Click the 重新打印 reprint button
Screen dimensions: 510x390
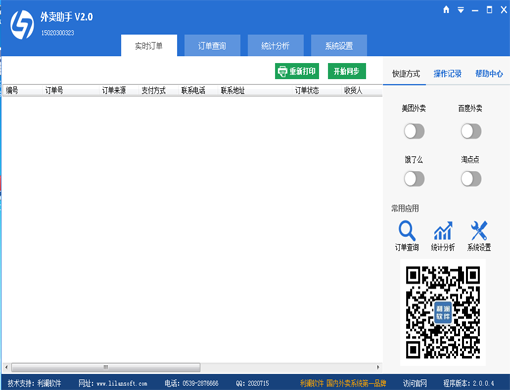[x=297, y=71]
